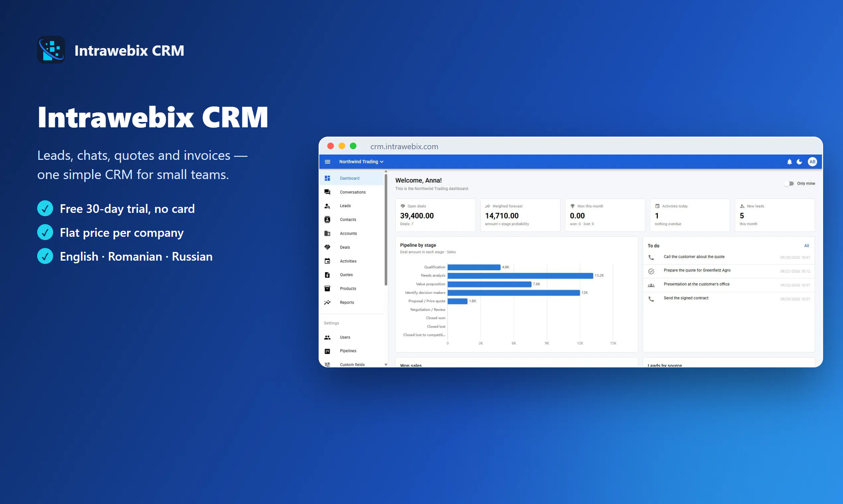Image resolution: width=843 pixels, height=504 pixels.
Task: Click the Identify decision makers bar
Action: 514,293
